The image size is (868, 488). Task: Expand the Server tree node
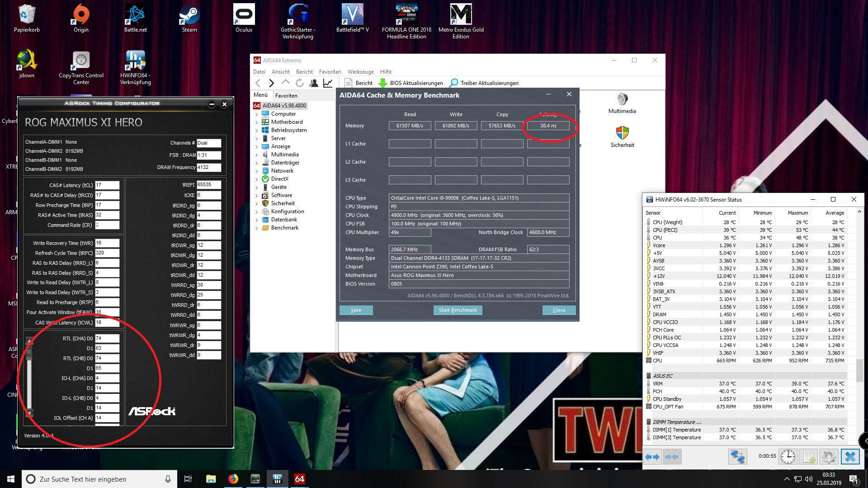[257, 138]
